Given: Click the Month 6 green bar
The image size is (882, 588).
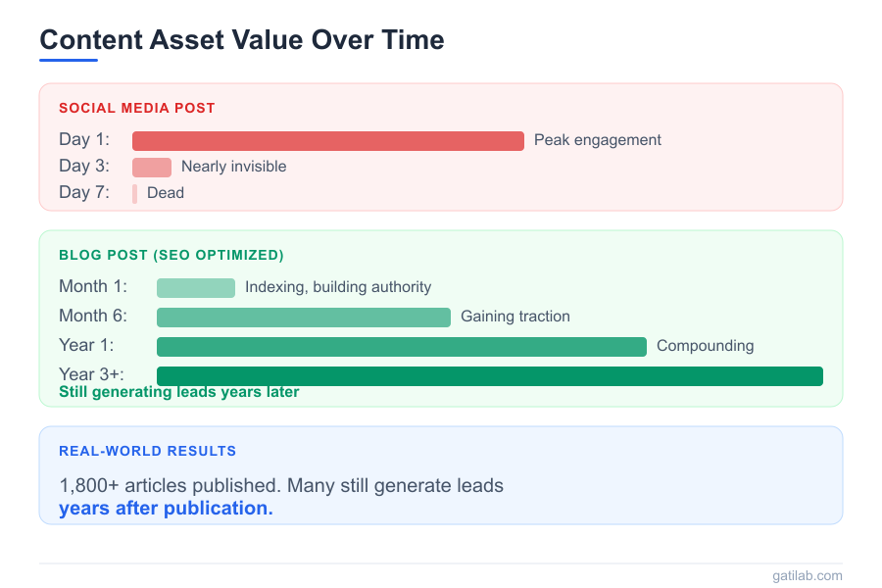Looking at the screenshot, I should 304,318.
